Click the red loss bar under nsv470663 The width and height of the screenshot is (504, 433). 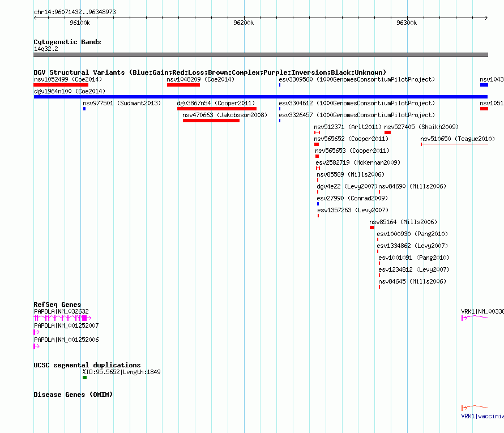click(211, 121)
